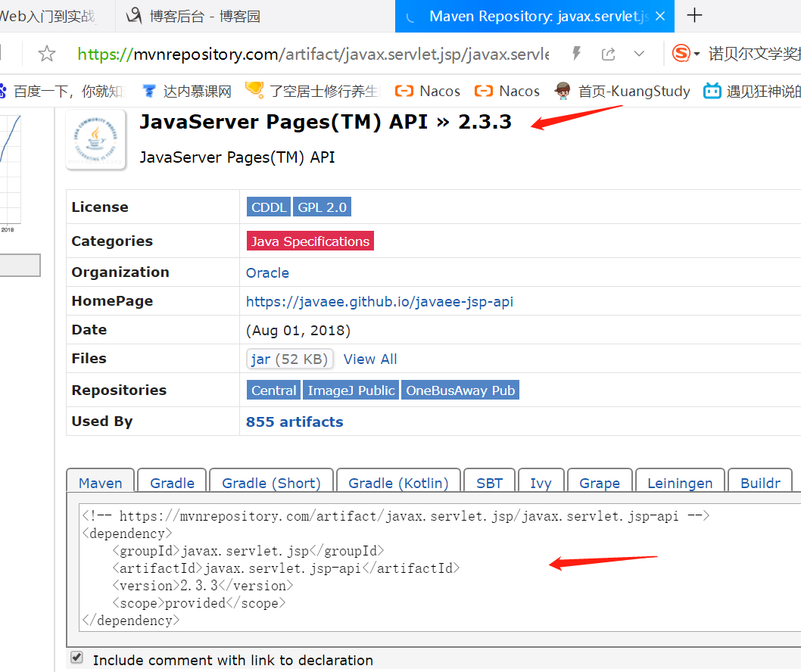Select the Gradle (Short) tab
Viewport: 801px width, 672px height.
coord(271,481)
